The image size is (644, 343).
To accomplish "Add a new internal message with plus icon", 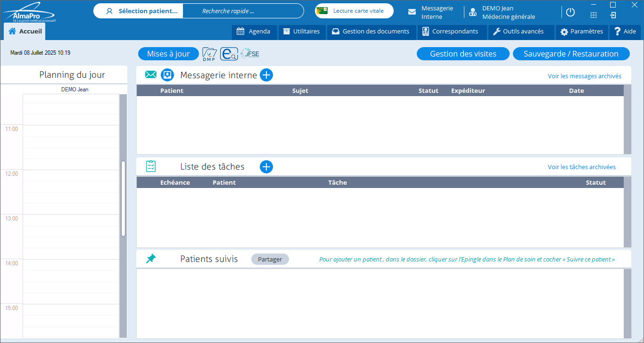I will click(x=266, y=75).
